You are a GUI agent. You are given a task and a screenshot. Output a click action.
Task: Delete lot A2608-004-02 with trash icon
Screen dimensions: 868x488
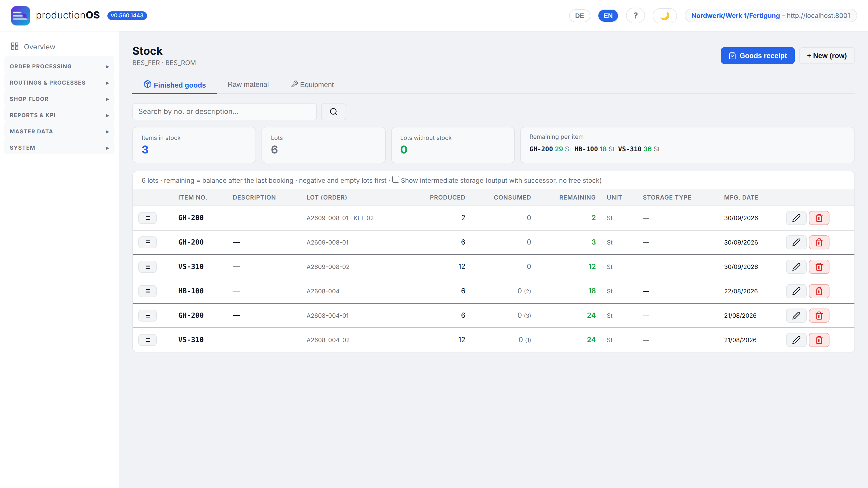click(x=819, y=340)
